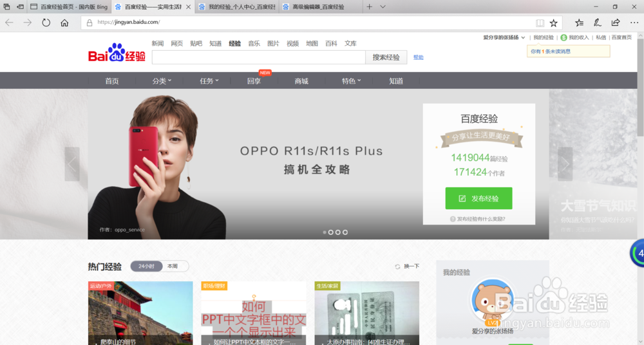Open 回享 in navigation bar
This screenshot has height=345, width=644.
(254, 81)
